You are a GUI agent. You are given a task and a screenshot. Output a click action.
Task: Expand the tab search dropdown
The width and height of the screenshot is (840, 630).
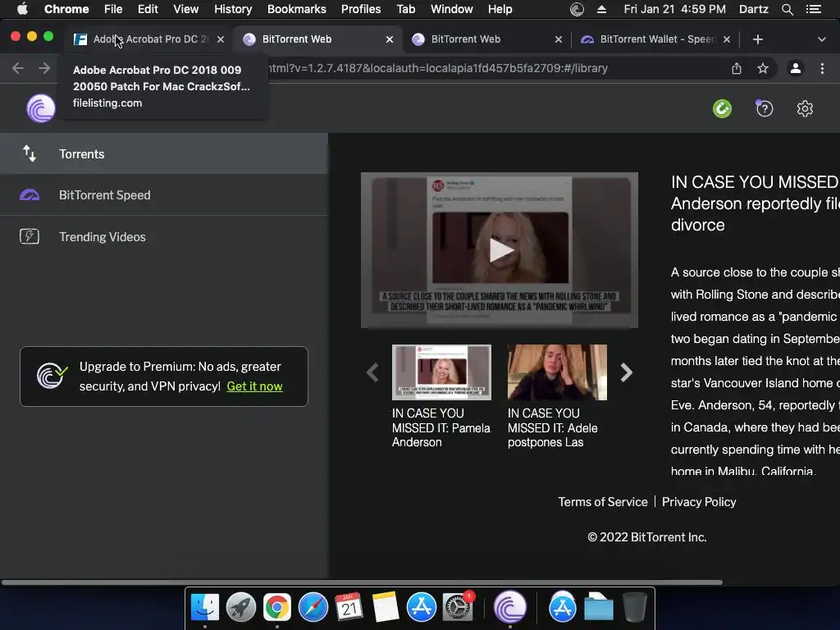tap(821, 39)
